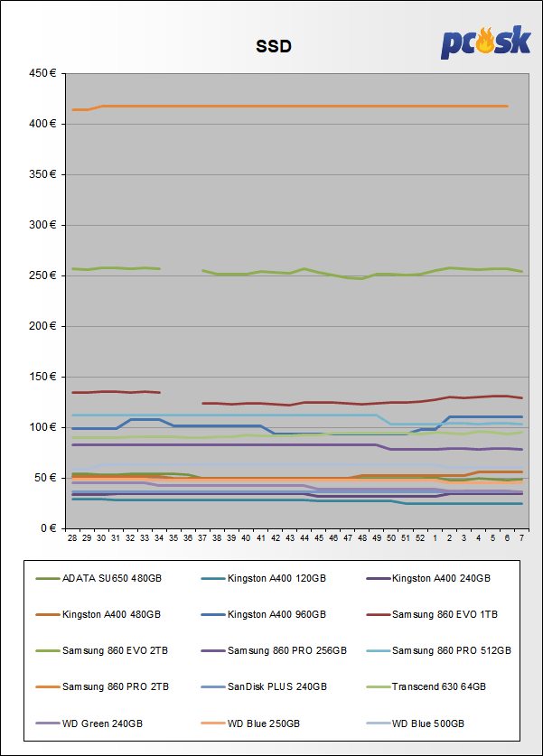The width and height of the screenshot is (543, 756).
Task: Select ADATA SU650 480GB legend entry
Action: (98, 578)
